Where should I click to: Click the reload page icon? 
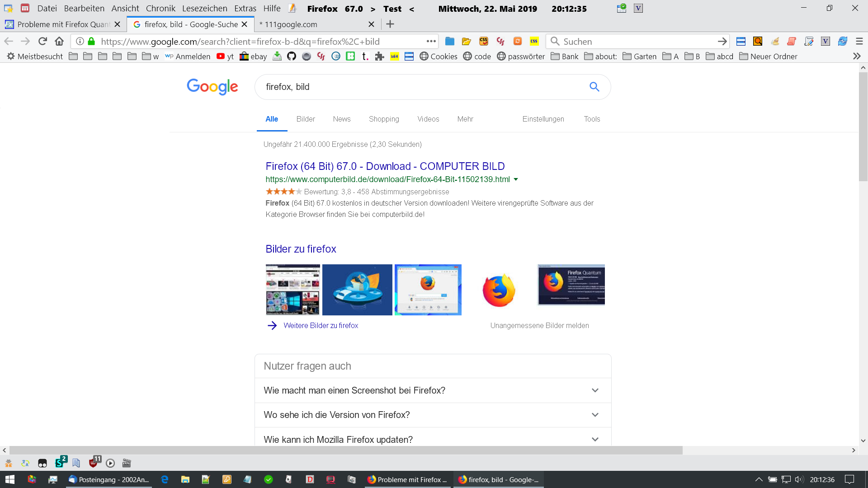[x=42, y=41]
